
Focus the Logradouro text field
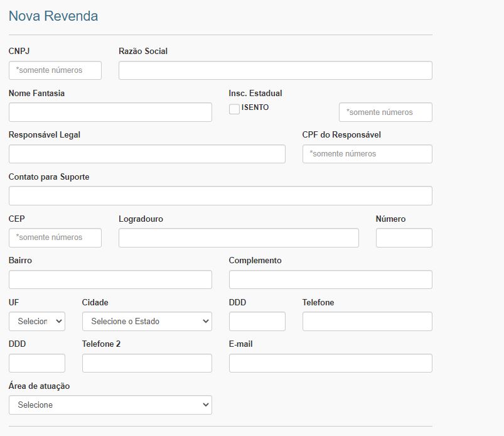239,237
